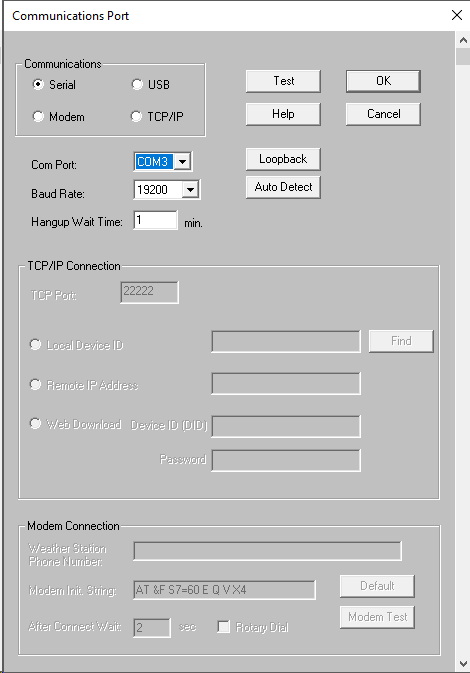The image size is (470, 673).
Task: Choose the USB communications option
Action: point(137,85)
